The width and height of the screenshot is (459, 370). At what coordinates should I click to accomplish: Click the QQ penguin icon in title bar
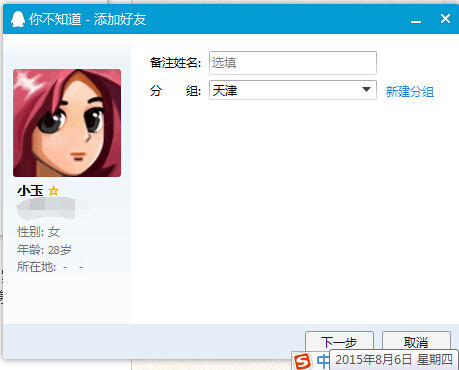(x=18, y=19)
